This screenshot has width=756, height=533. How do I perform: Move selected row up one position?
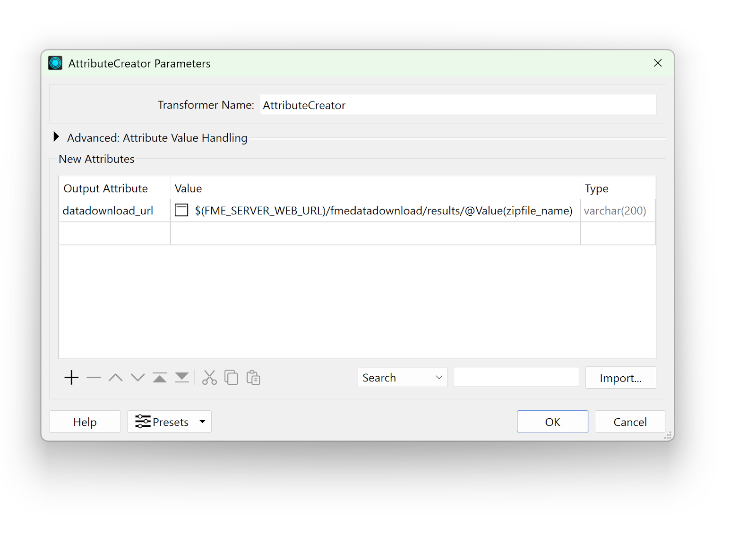click(x=115, y=378)
